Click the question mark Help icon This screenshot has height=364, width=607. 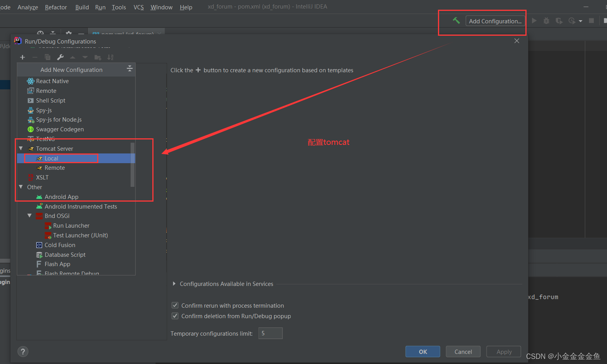[x=23, y=352]
